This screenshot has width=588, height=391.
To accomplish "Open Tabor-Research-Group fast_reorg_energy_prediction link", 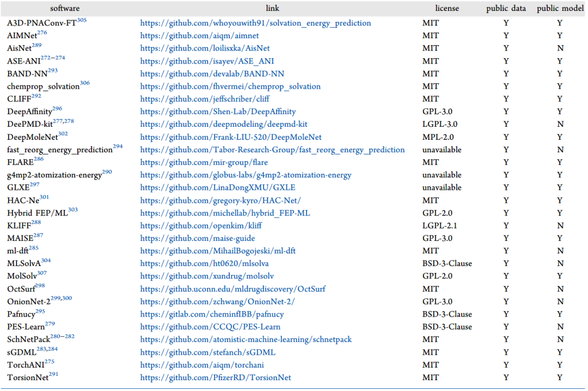I will pyautogui.click(x=273, y=150).
